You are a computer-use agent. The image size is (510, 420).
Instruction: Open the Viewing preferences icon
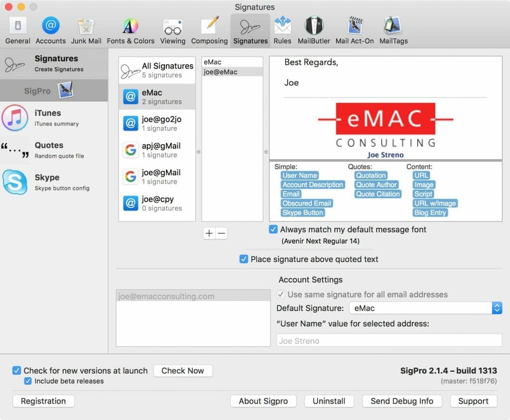(173, 30)
